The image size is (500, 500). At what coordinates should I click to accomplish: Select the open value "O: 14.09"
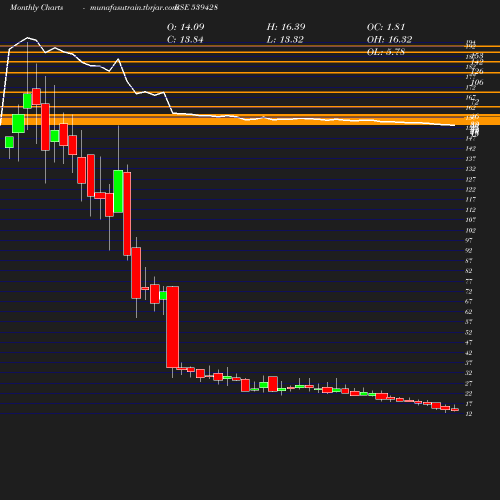tap(186, 27)
